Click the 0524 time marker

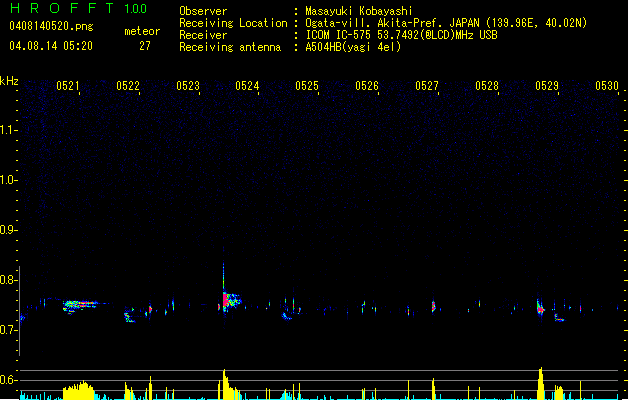tap(247, 85)
